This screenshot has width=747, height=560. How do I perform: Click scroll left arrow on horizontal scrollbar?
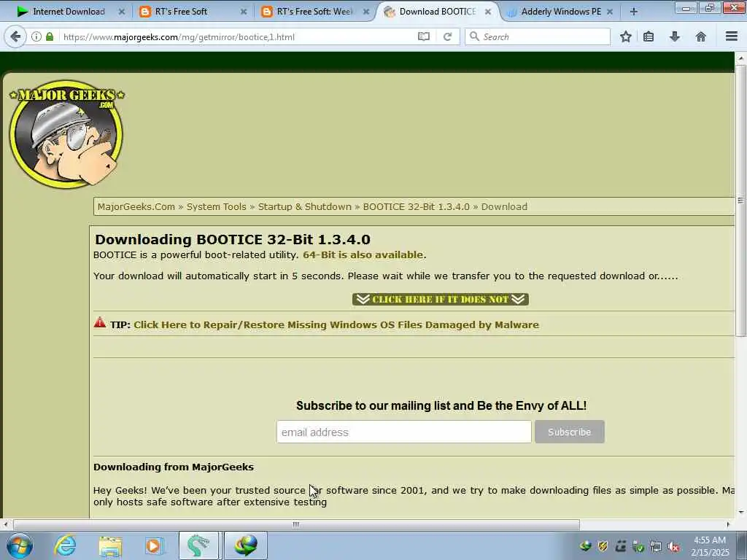tap(5, 524)
